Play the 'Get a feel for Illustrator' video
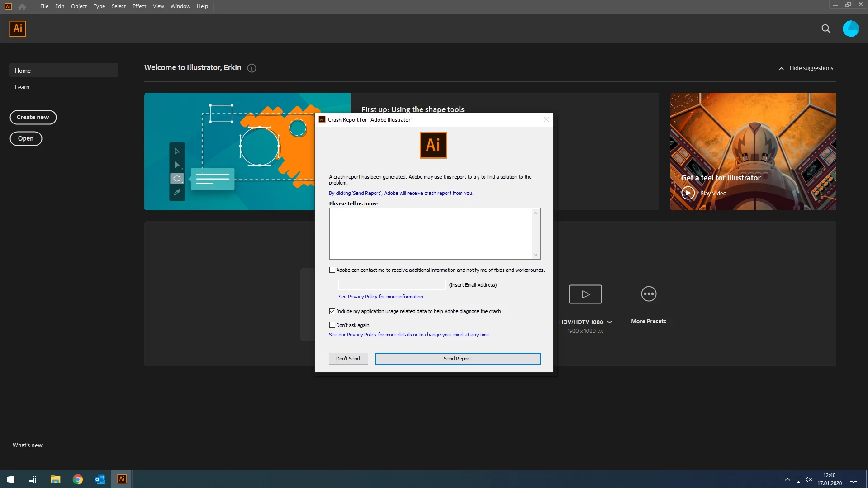The height and width of the screenshot is (488, 868). [x=688, y=193]
